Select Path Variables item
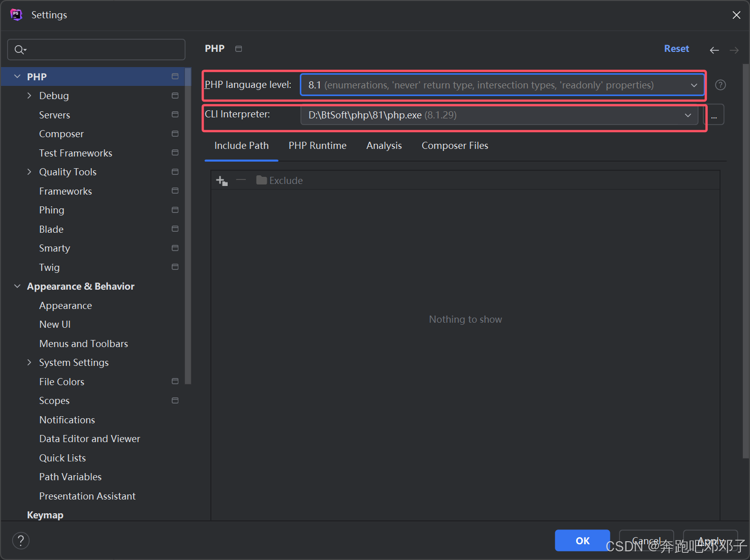The height and width of the screenshot is (560, 750). pyautogui.click(x=70, y=477)
